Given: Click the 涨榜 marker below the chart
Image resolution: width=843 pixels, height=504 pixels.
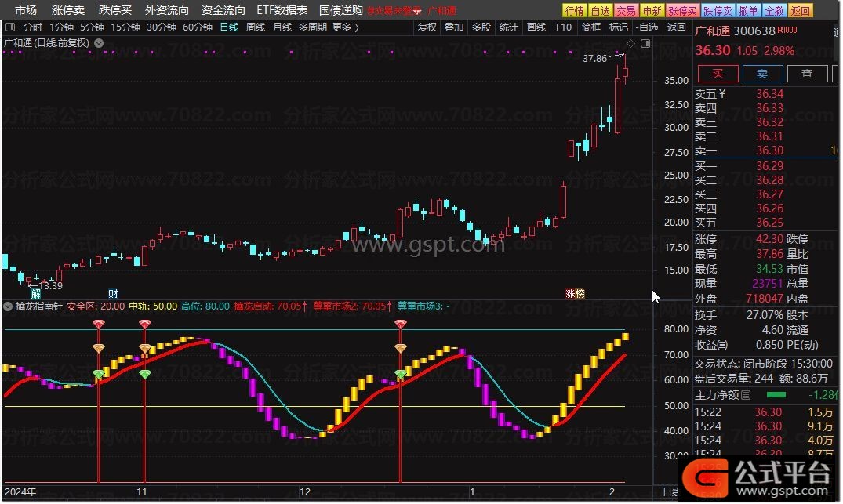Looking at the screenshot, I should pyautogui.click(x=575, y=293).
